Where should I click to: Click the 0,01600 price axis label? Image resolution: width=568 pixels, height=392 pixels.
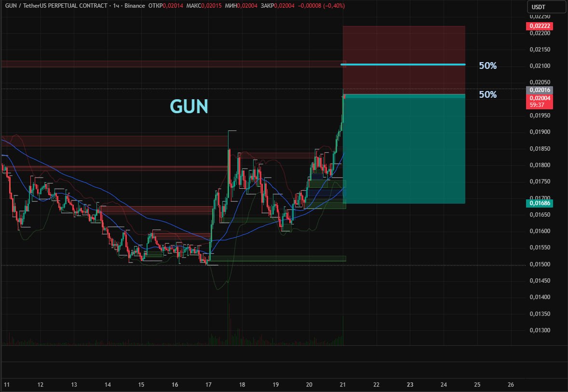[x=540, y=231]
